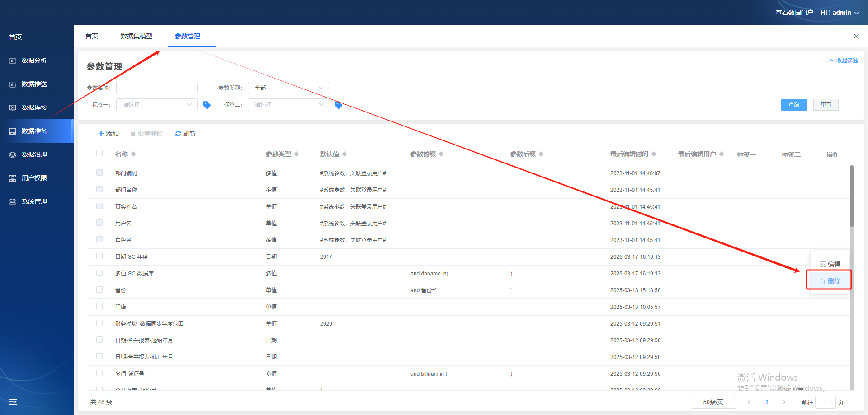Click the 批量删除 trash button
The image size is (868, 415).
tap(146, 134)
